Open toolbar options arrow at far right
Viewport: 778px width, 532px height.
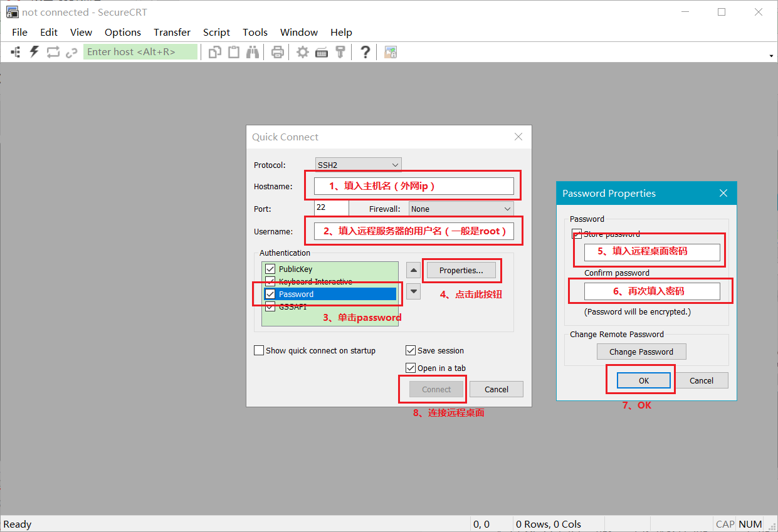(770, 56)
